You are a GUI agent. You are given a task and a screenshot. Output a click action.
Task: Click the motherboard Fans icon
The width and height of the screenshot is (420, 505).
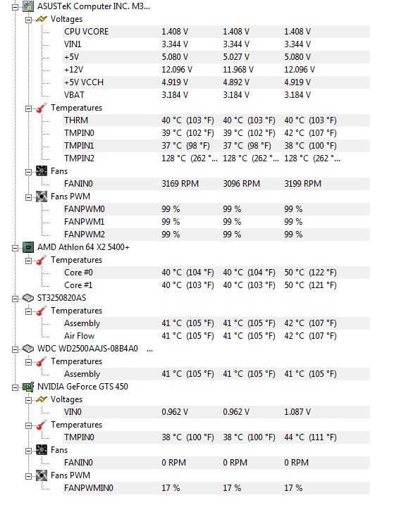tap(42, 171)
